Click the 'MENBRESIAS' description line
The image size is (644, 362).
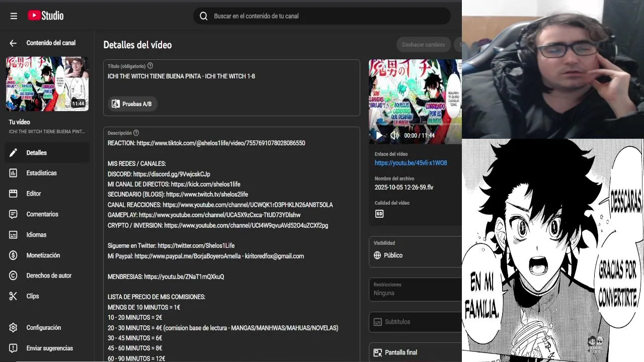click(166, 277)
